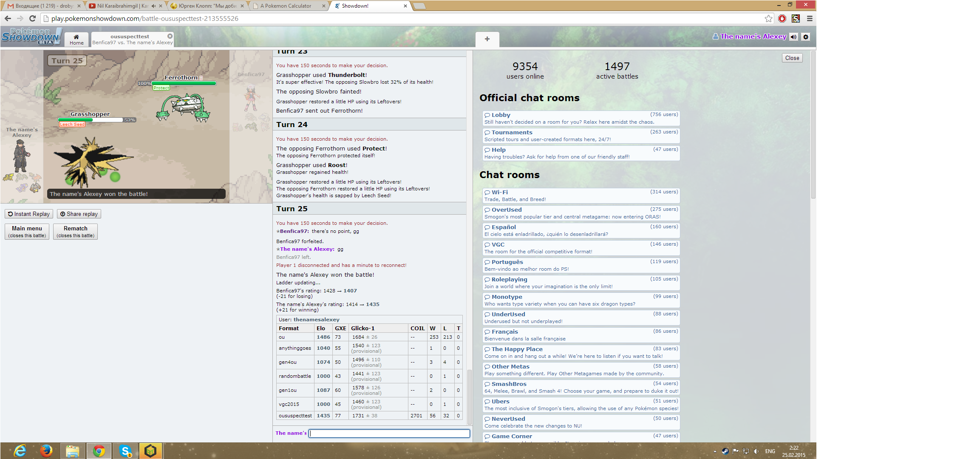Reload the Showdown page
The width and height of the screenshot is (980, 459).
[x=32, y=18]
